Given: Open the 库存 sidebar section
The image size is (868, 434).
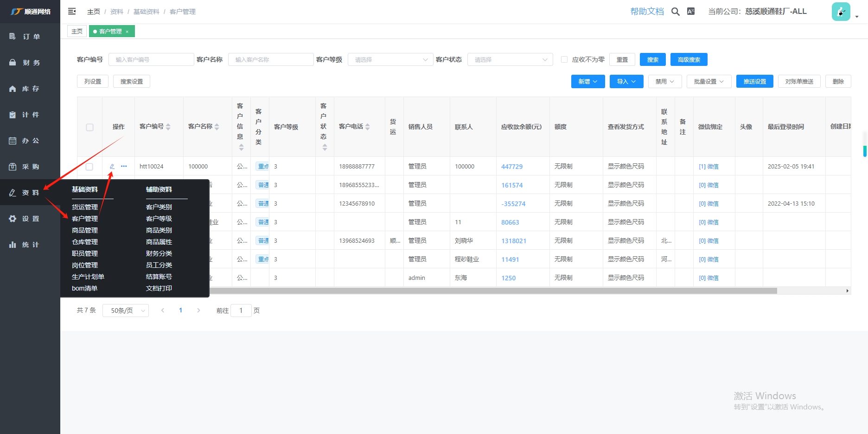Looking at the screenshot, I should (30, 88).
